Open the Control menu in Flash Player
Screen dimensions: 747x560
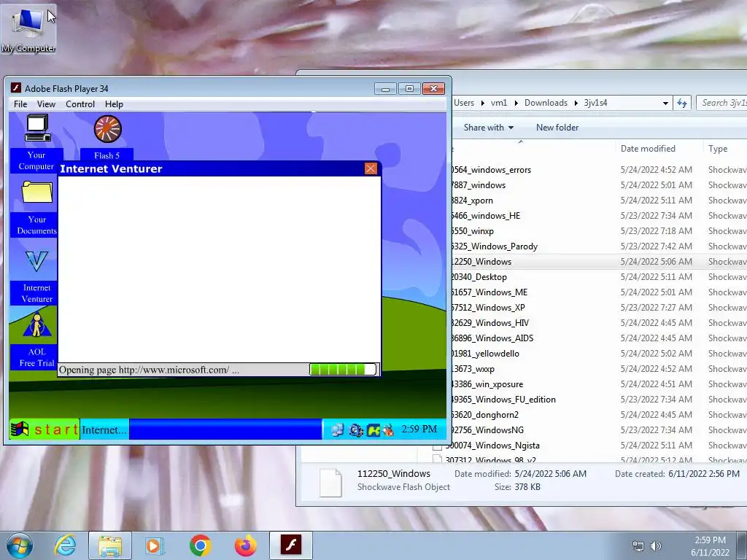80,104
